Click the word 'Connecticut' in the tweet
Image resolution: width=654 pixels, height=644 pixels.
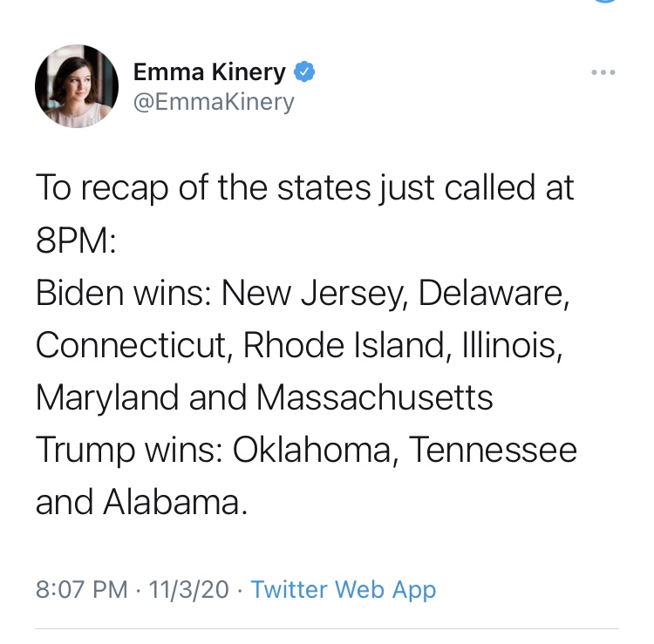[133, 345]
